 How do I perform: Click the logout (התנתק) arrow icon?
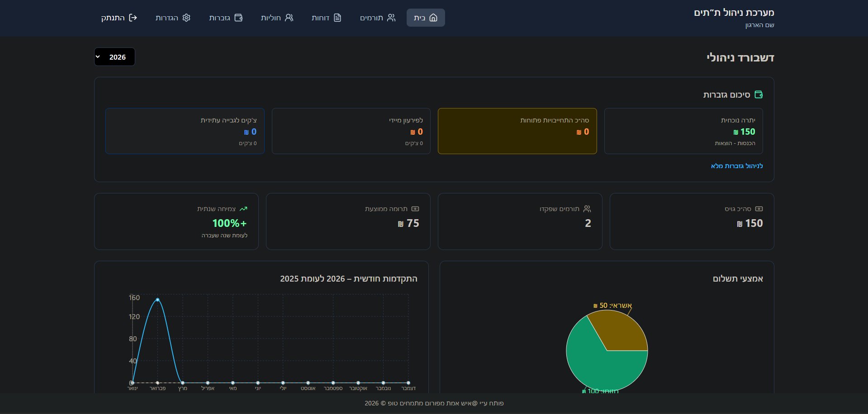point(133,18)
